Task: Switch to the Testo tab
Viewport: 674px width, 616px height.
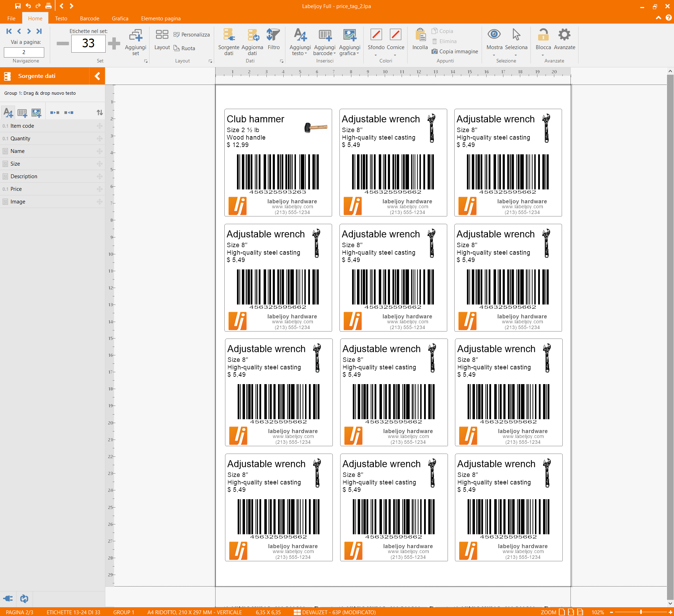Action: tap(61, 18)
